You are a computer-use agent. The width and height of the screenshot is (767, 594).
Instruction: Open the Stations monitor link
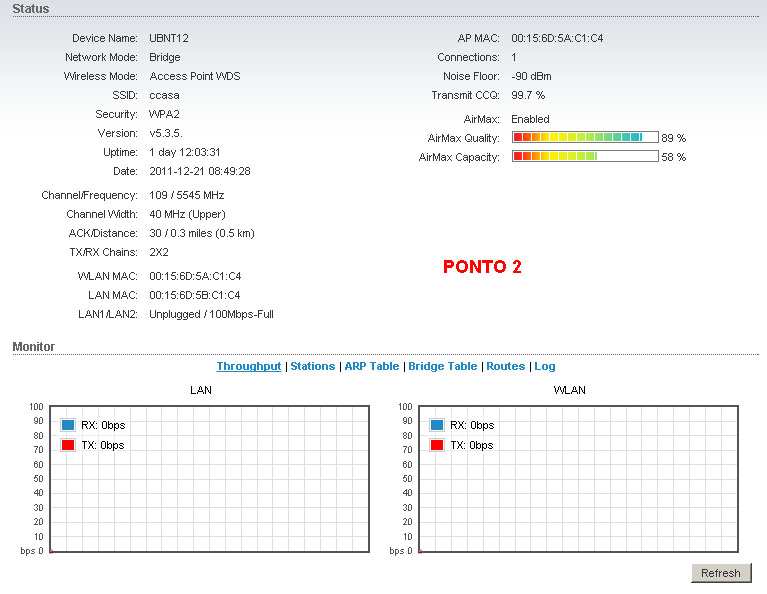(x=313, y=366)
